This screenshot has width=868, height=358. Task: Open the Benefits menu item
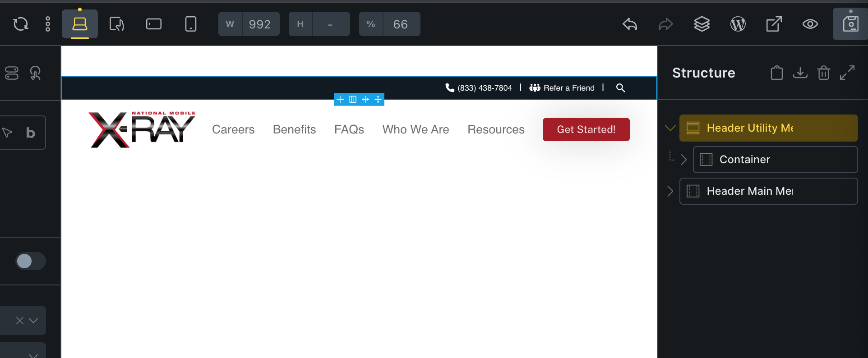294,129
